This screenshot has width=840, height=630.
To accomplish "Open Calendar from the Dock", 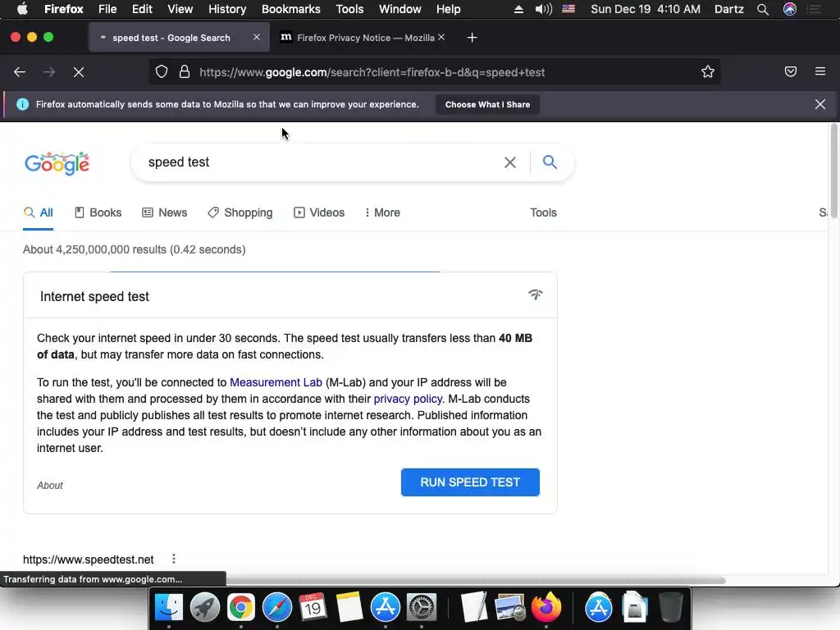I will [x=313, y=607].
